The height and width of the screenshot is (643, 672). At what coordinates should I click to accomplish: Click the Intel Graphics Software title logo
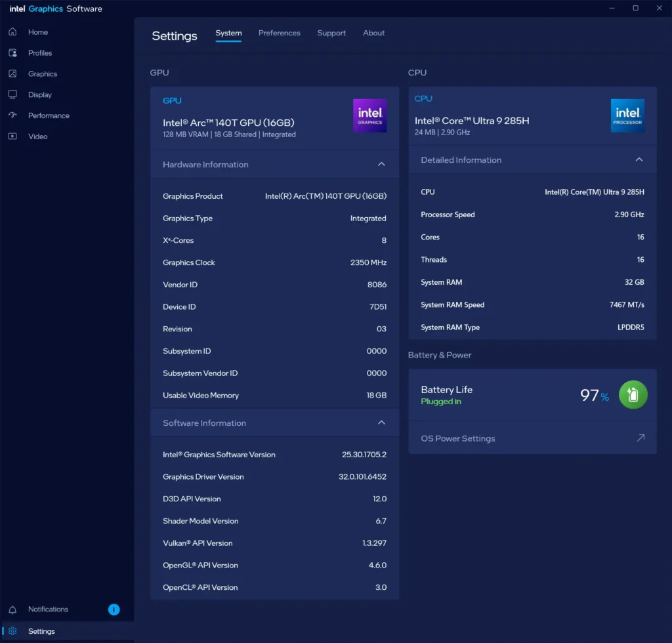(x=56, y=9)
